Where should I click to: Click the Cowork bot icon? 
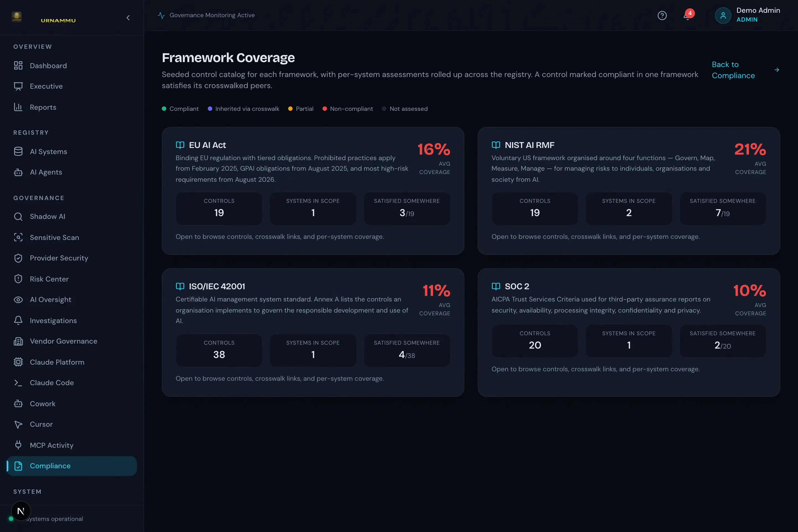pyautogui.click(x=18, y=404)
